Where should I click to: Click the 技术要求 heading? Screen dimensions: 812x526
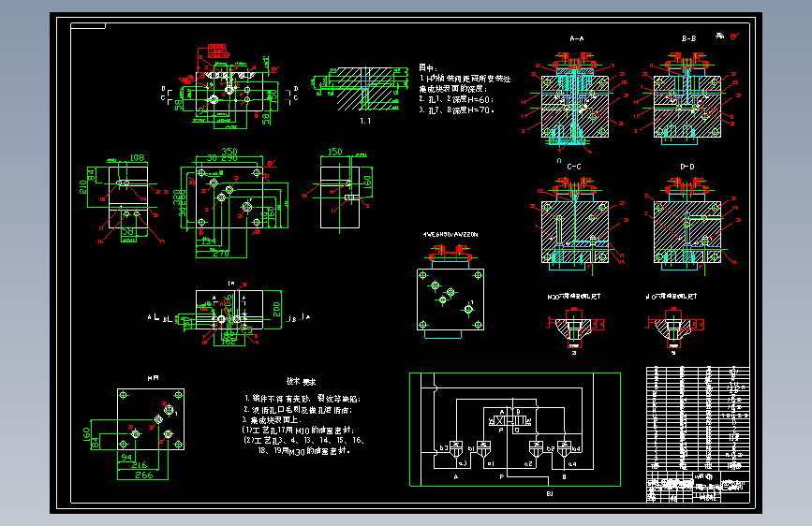pyautogui.click(x=301, y=382)
